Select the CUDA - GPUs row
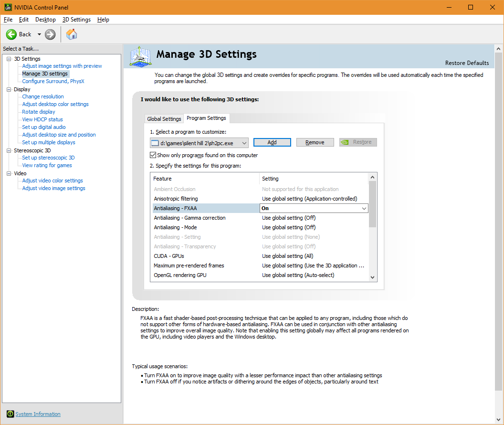504x425 pixels. click(x=260, y=256)
